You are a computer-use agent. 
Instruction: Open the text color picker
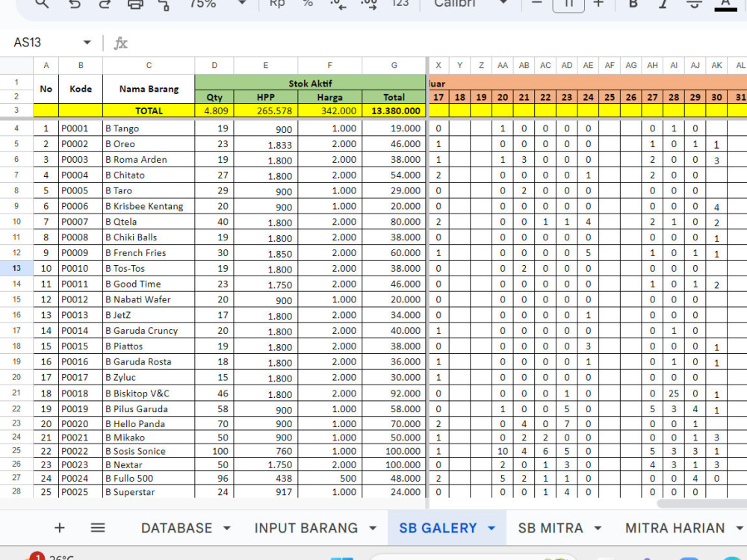pyautogui.click(x=725, y=4)
